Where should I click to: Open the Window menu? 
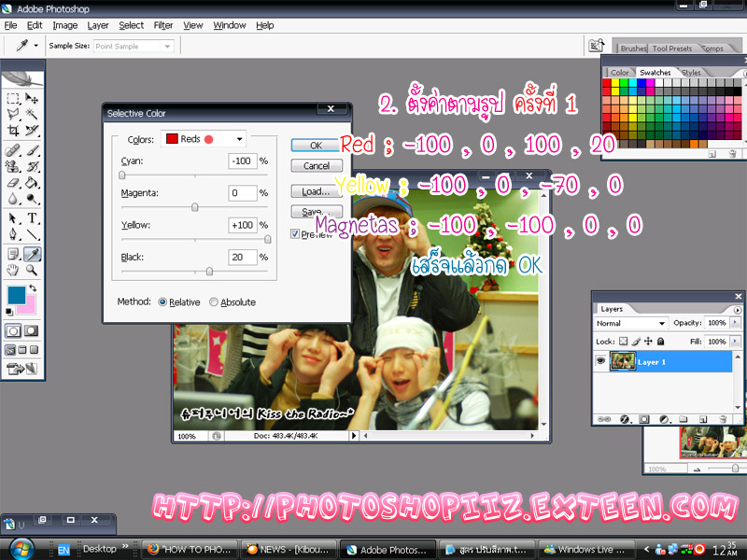229,25
